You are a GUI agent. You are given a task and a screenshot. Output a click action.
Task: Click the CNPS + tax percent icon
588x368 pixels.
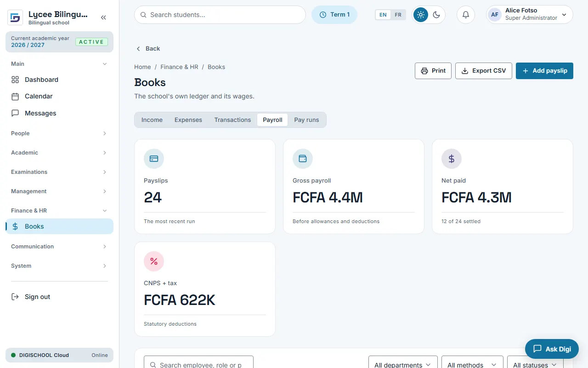(154, 261)
